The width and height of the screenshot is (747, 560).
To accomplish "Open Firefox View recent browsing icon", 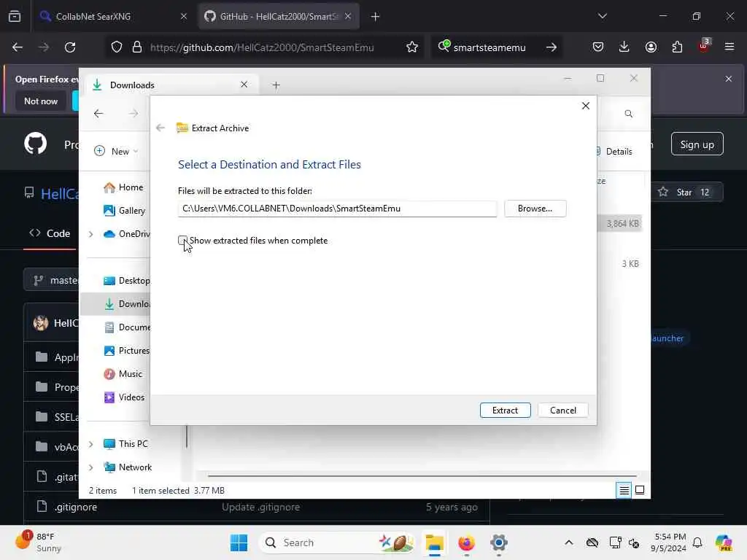I will point(15,16).
